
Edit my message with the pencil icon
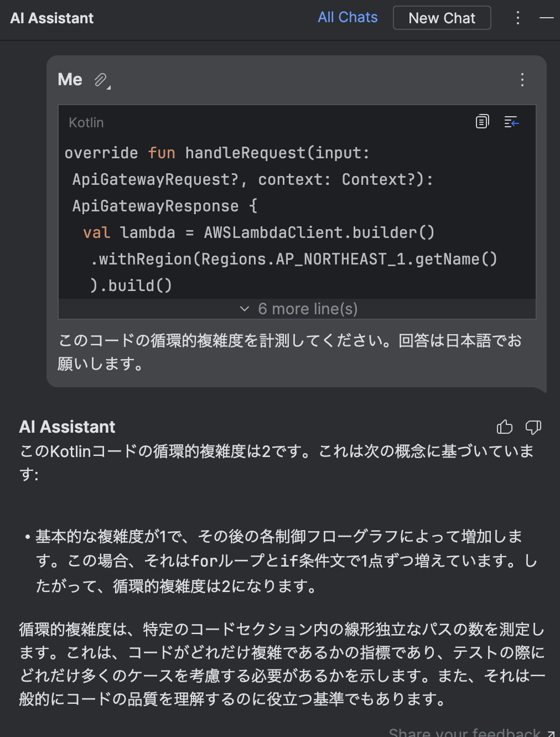pyautogui.click(x=101, y=80)
